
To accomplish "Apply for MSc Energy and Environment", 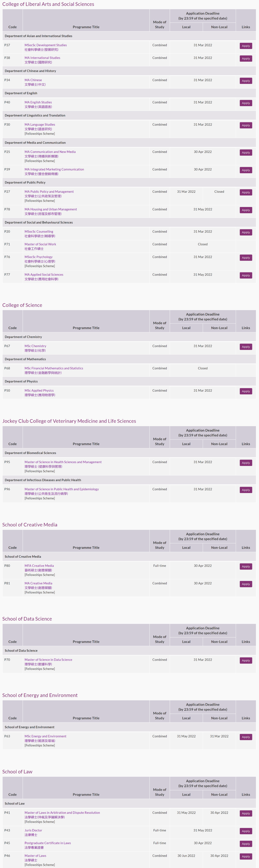I will pos(246,737).
